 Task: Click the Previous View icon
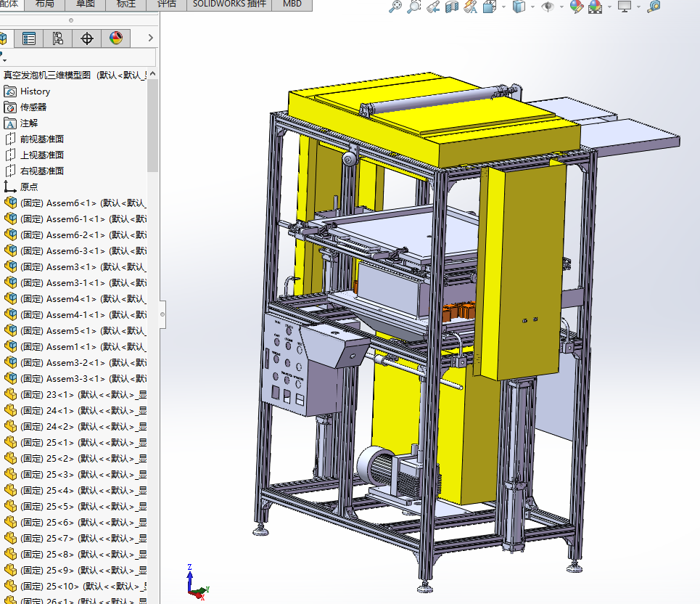click(x=433, y=7)
